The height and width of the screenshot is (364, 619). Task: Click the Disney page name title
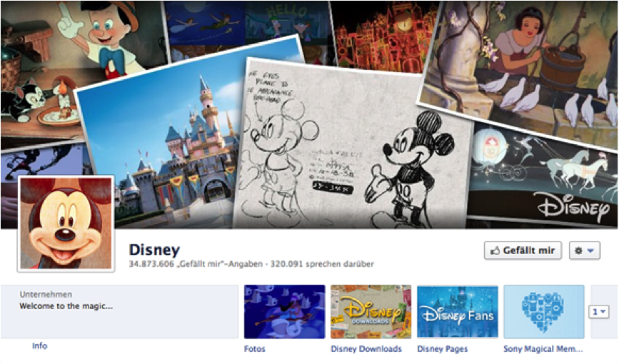pyautogui.click(x=154, y=250)
